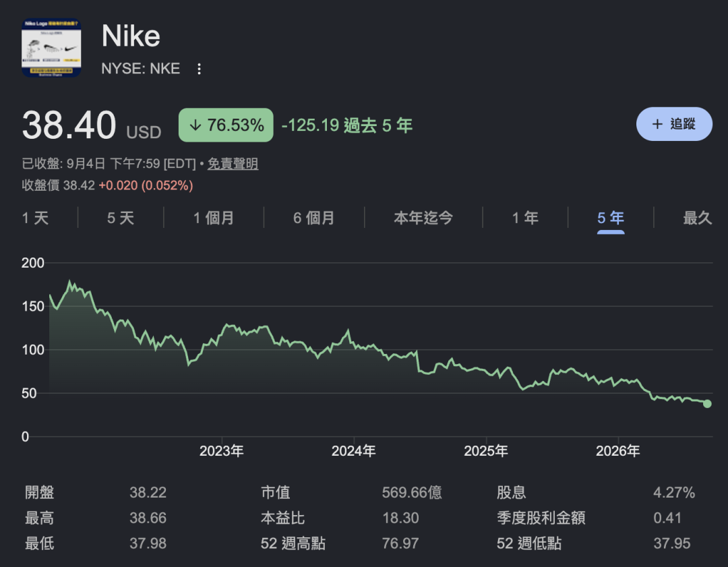Screen dimensions: 728x567
Task: Choose the 1 個月 chart range
Action: click(214, 218)
